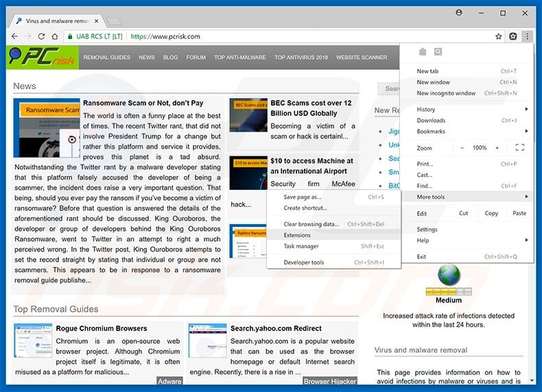The width and height of the screenshot is (542, 392).
Task: Click the Rogue Chromium Browsers thumbnail
Action: 33,341
